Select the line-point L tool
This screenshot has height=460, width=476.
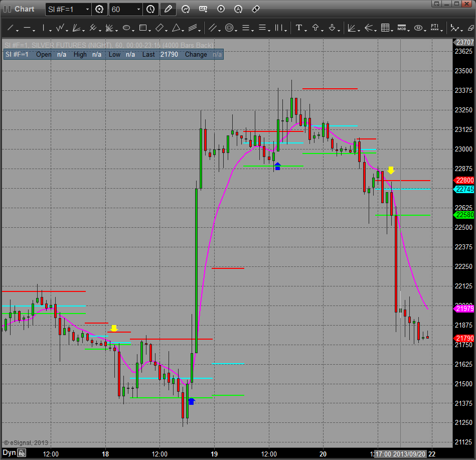(454, 28)
